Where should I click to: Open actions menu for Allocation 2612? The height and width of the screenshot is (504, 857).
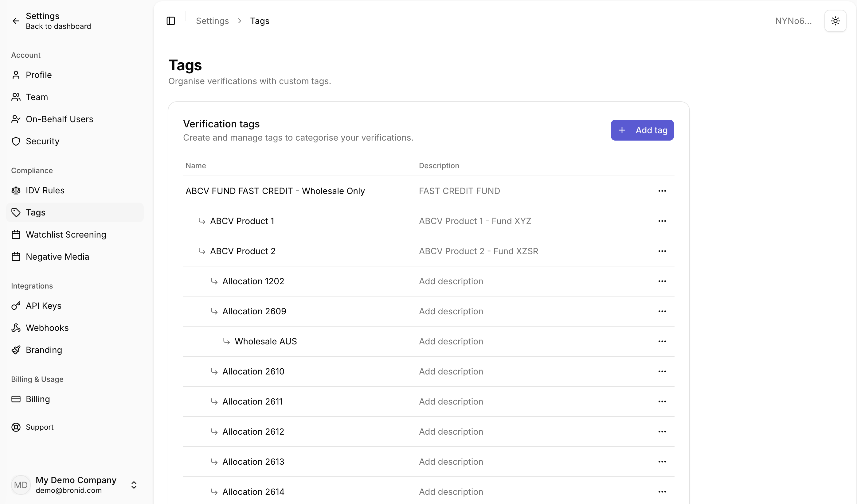[662, 432]
